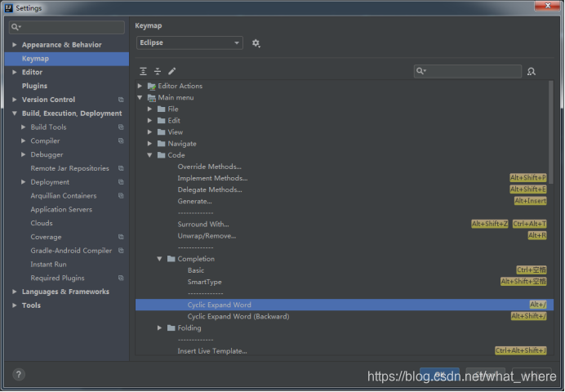
Task: Collapse the Main menu tree node
Action: coord(140,97)
